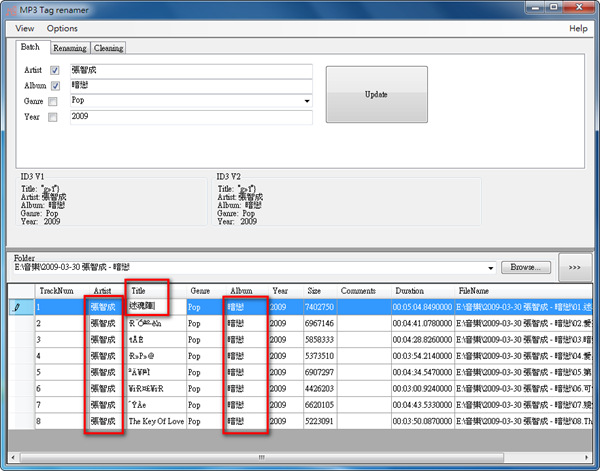Click the >>> expand button beside Browse
Viewport: 600px width, 471px height.
point(576,268)
